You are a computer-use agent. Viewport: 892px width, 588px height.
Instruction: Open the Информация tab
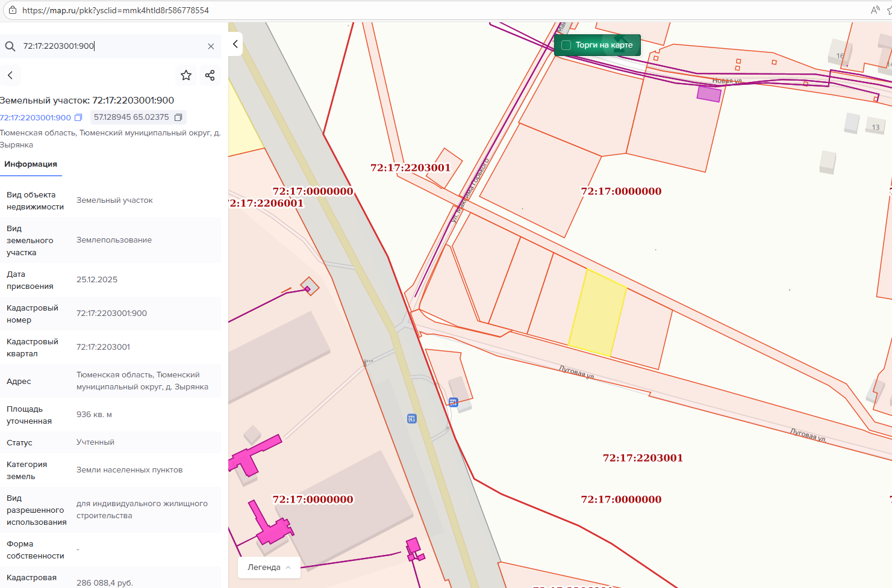31,164
